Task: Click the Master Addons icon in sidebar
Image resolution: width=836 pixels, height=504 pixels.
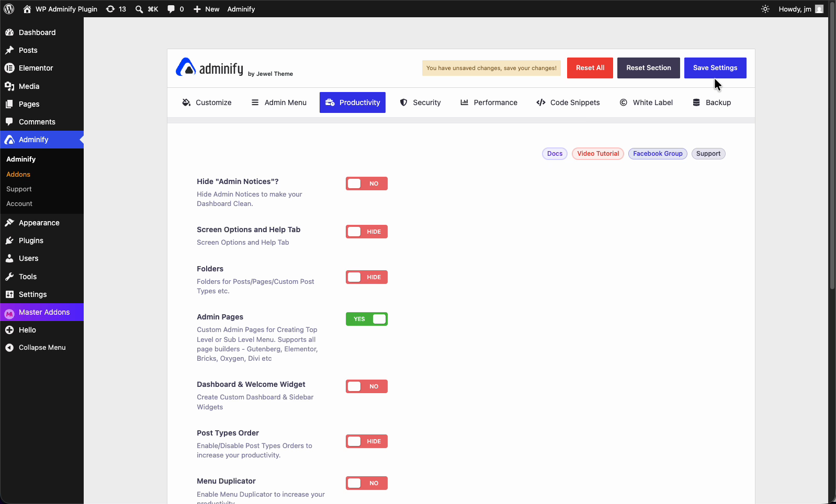Action: [9, 313]
